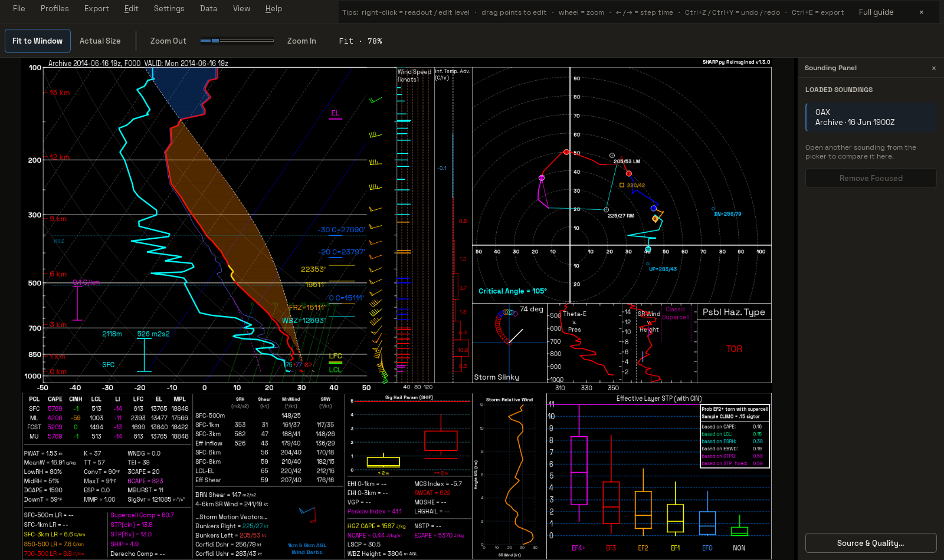This screenshot has width=944, height=560.
Task: Click the LFC label on the Skew-T
Action: tap(335, 356)
